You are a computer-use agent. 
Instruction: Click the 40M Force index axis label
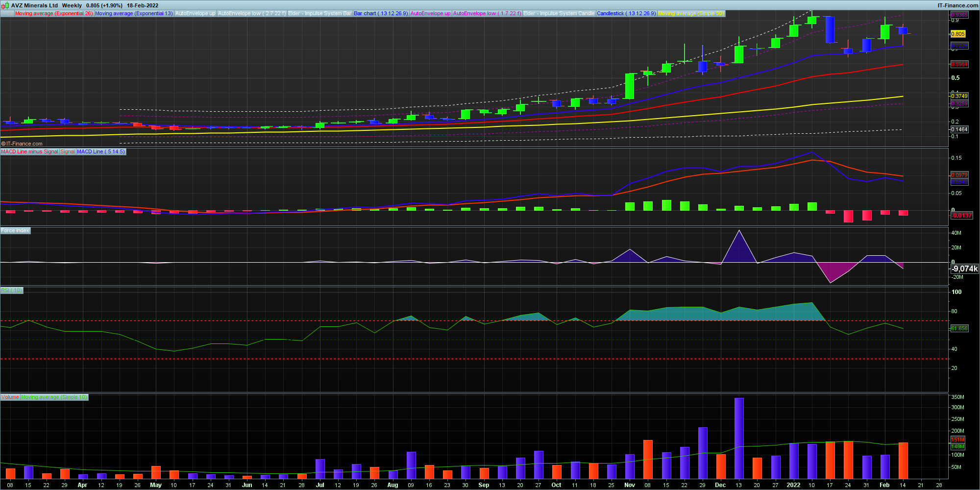click(x=956, y=233)
